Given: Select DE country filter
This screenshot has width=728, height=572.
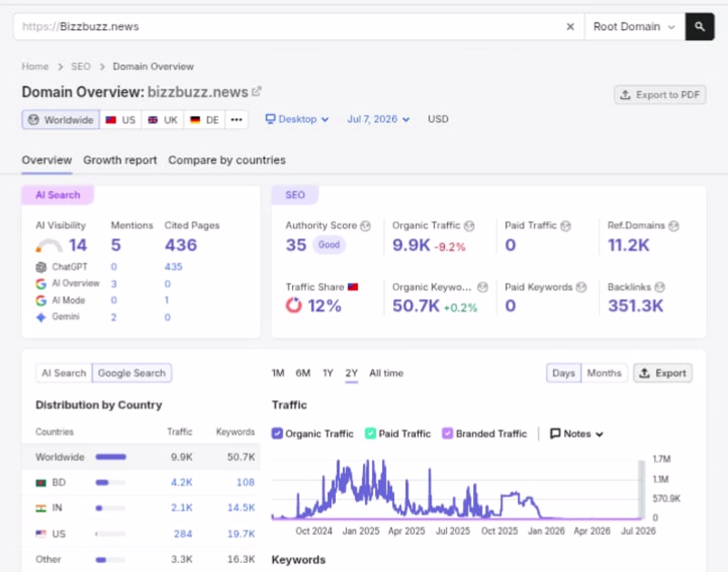Looking at the screenshot, I should (x=205, y=120).
